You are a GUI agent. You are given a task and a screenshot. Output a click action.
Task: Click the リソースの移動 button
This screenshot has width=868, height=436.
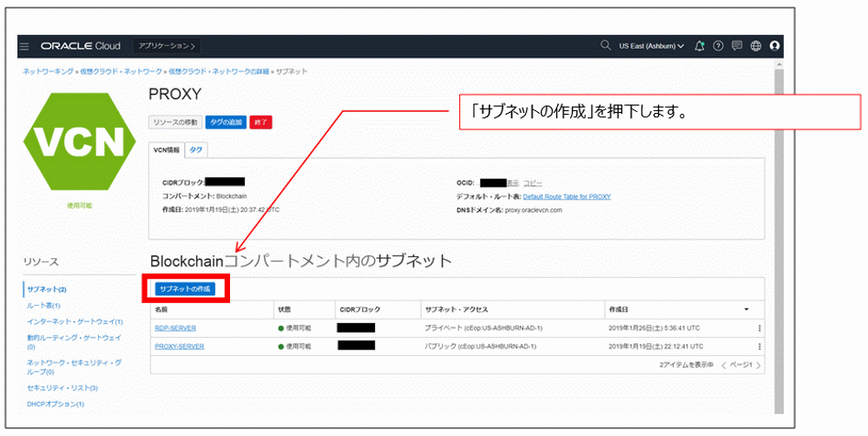(x=175, y=122)
